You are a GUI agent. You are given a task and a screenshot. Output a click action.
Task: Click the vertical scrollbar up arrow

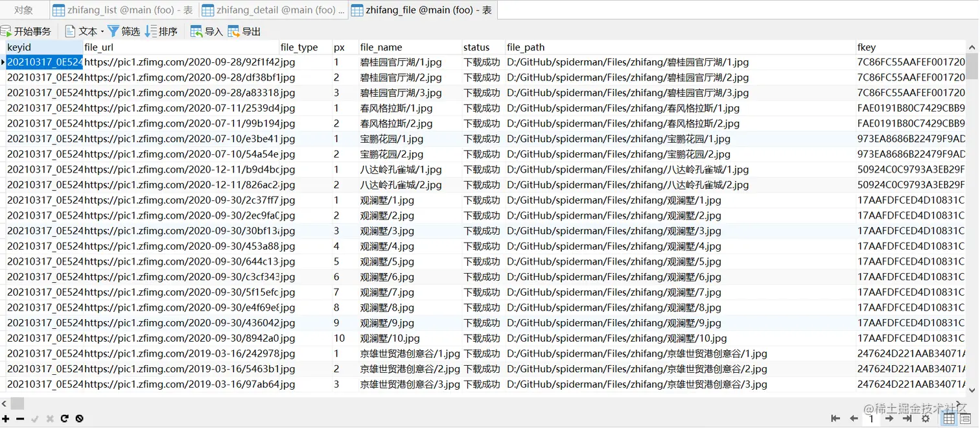[972, 47]
